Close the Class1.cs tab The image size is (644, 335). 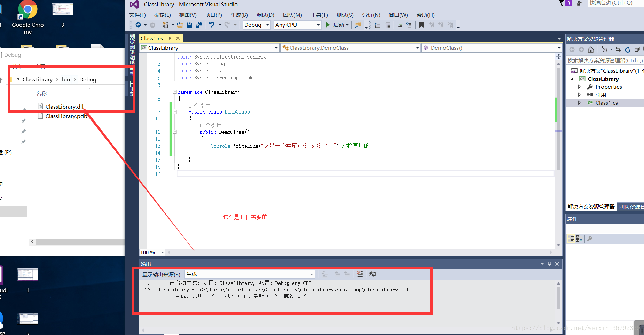pyautogui.click(x=178, y=38)
